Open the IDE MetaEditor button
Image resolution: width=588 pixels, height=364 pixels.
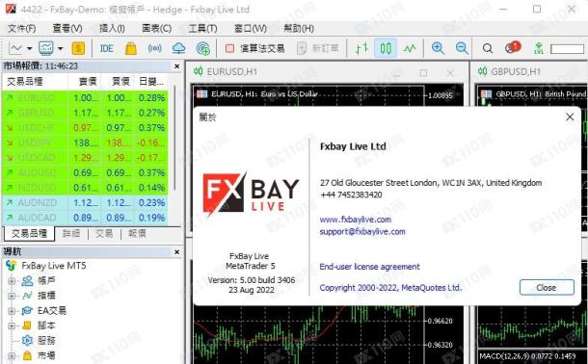pyautogui.click(x=106, y=48)
